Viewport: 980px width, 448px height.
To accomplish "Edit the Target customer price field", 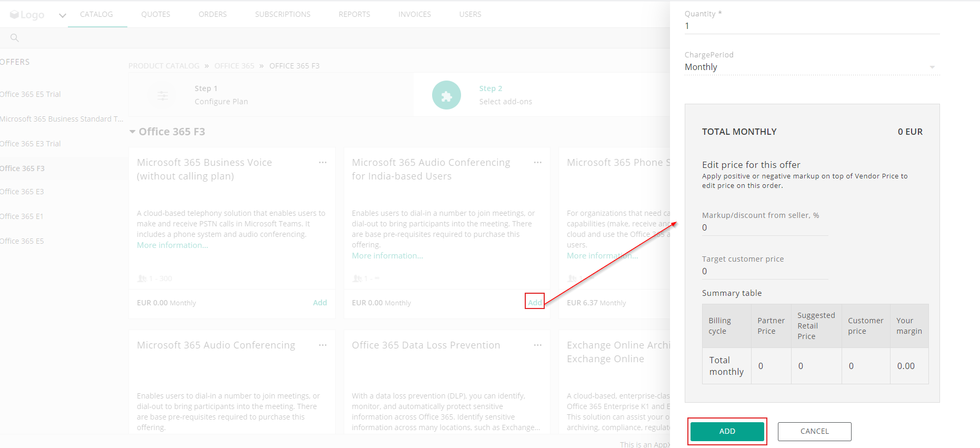I will (x=765, y=271).
